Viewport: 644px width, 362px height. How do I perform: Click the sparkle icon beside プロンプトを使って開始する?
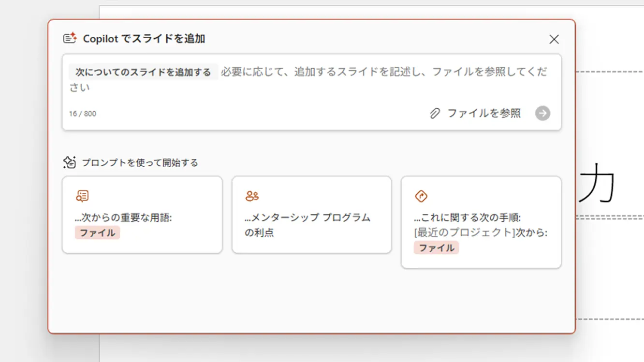70,162
